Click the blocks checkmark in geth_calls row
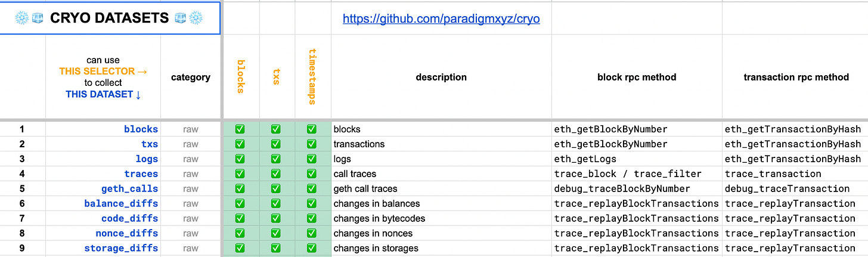 240,188
